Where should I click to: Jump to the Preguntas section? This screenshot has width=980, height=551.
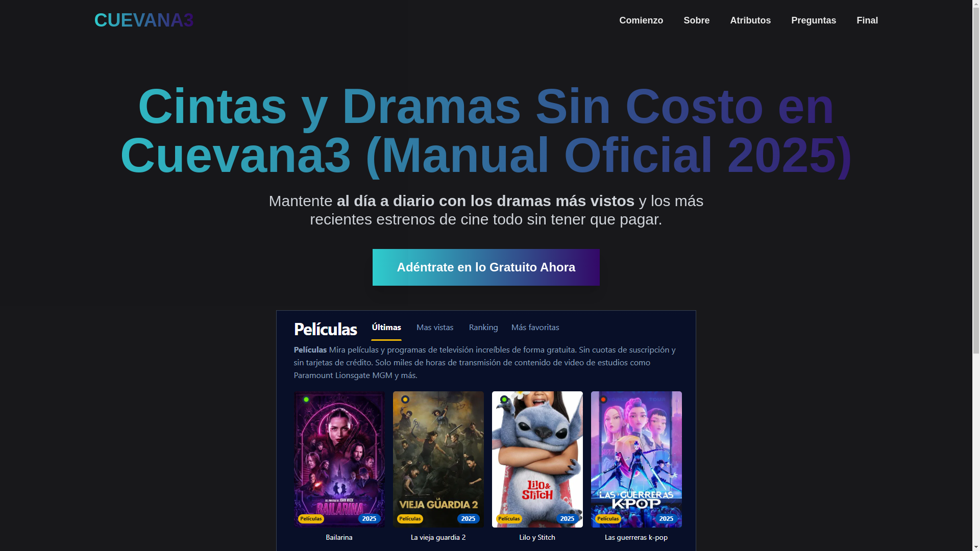814,20
